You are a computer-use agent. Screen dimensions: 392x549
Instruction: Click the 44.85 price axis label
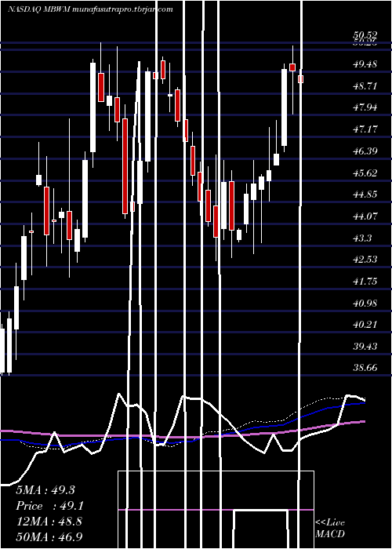click(x=365, y=195)
